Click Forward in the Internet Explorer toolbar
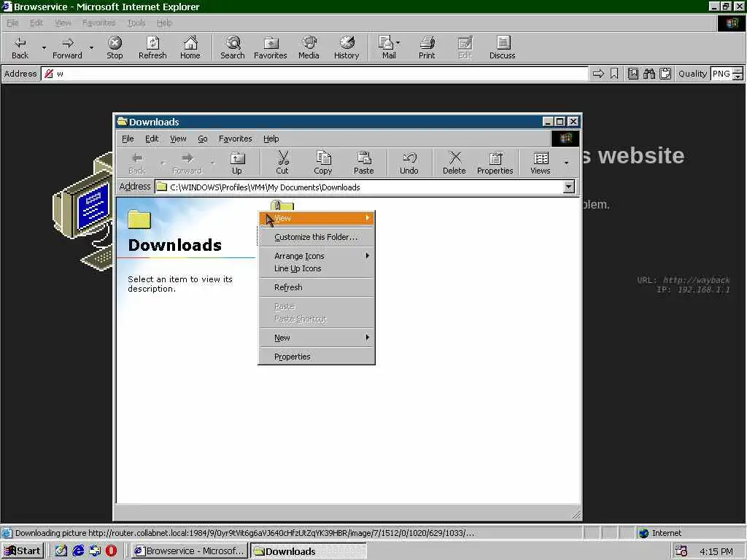 [67, 47]
